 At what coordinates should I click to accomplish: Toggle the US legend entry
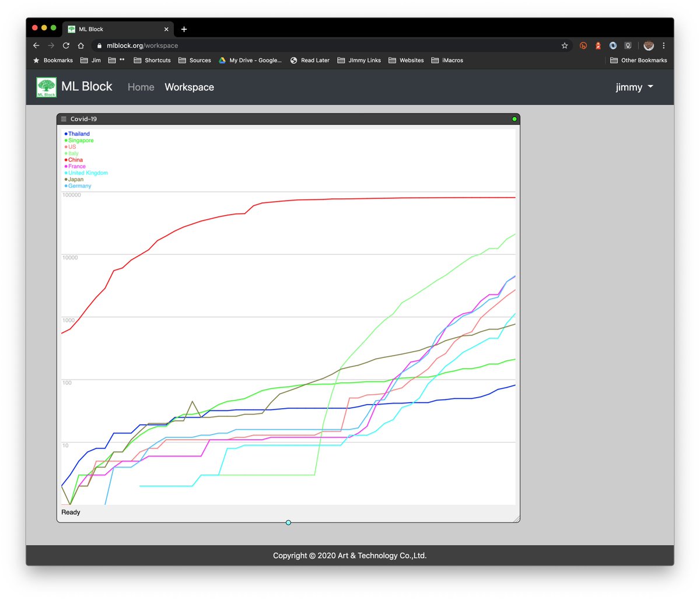tap(70, 147)
